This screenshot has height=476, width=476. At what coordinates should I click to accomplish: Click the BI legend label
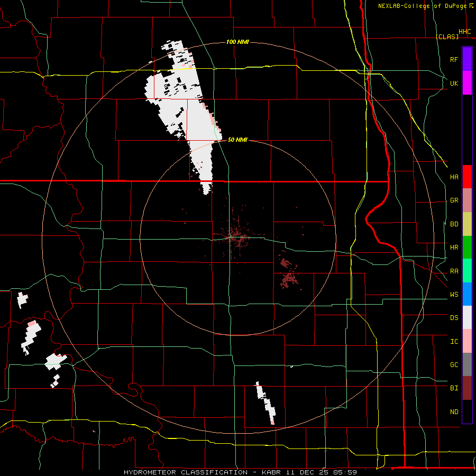click(454, 388)
